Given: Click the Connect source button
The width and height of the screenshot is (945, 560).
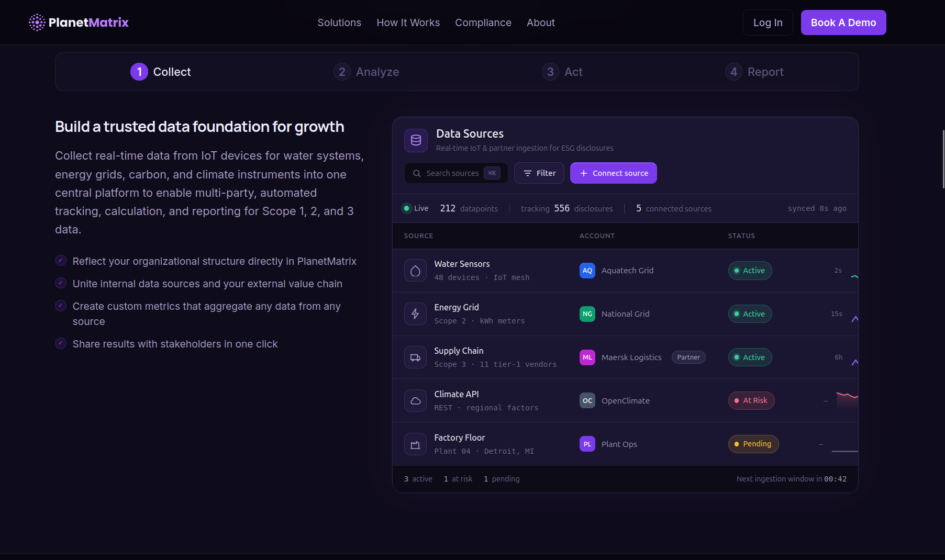Looking at the screenshot, I should pyautogui.click(x=614, y=173).
